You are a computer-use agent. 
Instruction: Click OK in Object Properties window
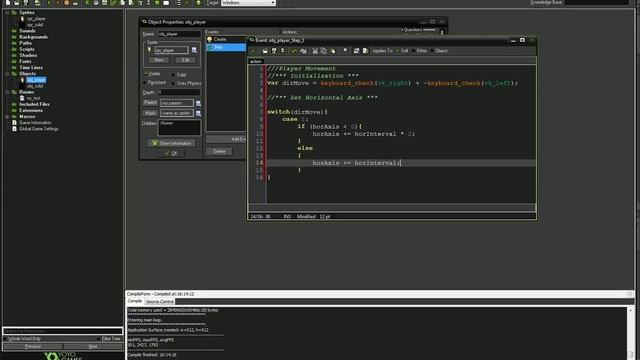[x=171, y=153]
